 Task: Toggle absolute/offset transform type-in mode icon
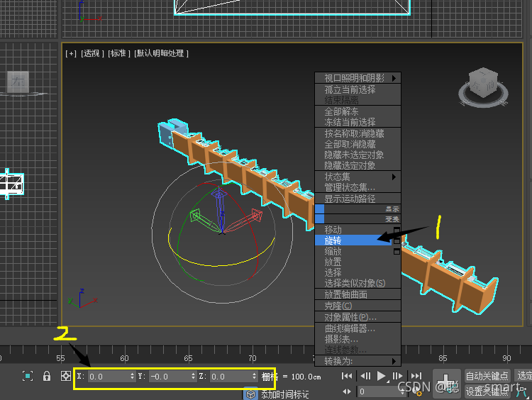coord(65,376)
